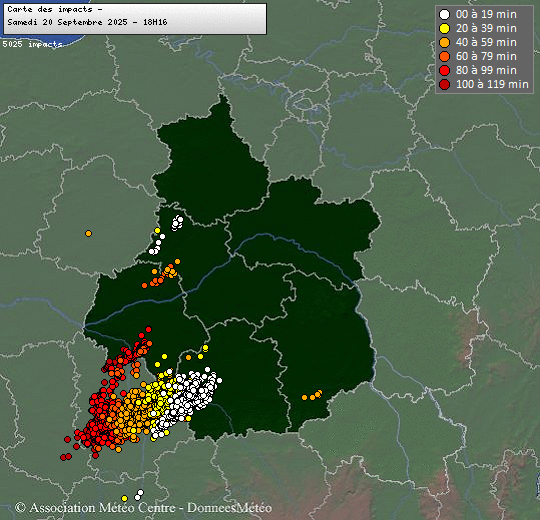This screenshot has width=540, height=520.
Task: Select the '100 à 119 min' legend label
Action: coord(492,84)
